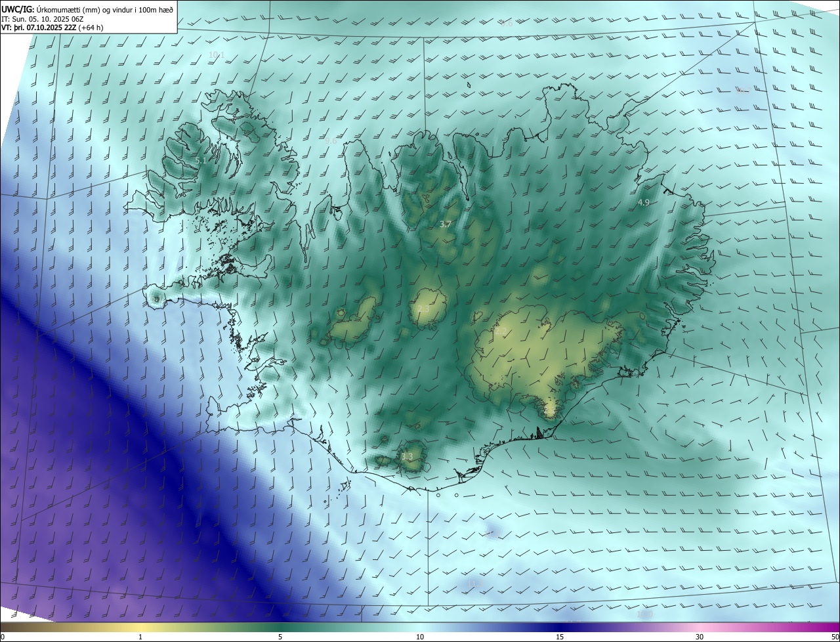The image size is (840, 642).
Task: Click the '3.7' value in north Iceland
Action: tap(446, 225)
